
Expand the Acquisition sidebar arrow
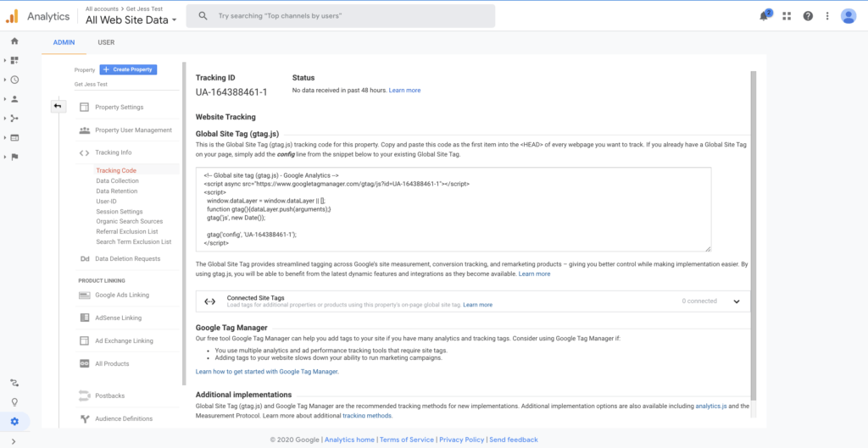[x=5, y=119]
